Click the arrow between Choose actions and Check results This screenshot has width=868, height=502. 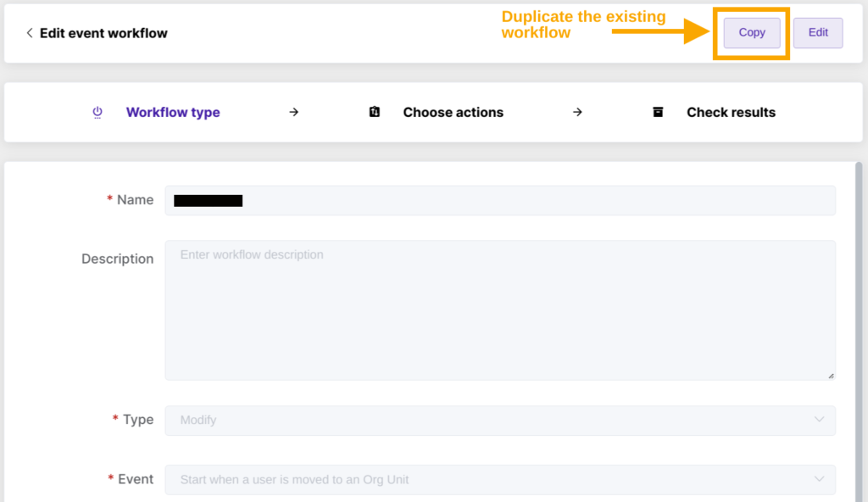[577, 113]
